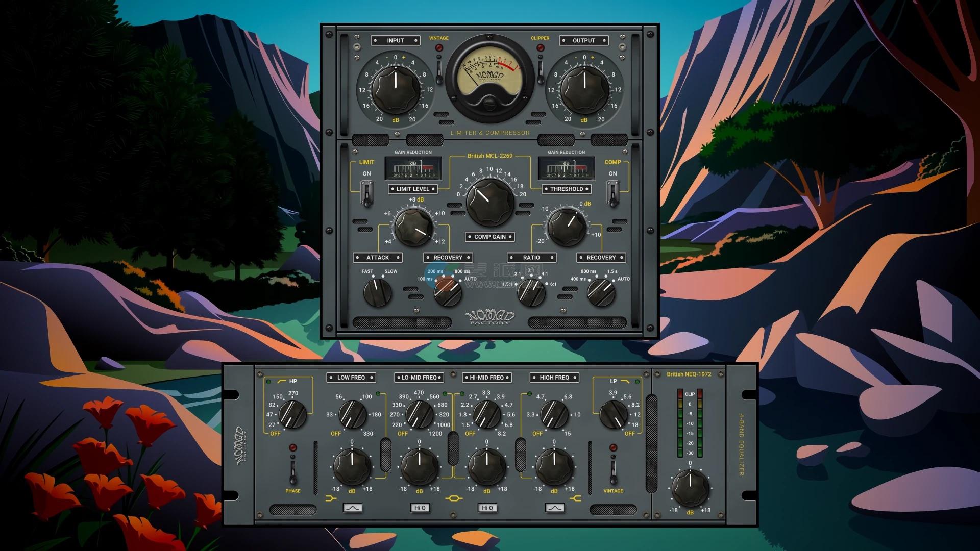This screenshot has width=980, height=551.
Task: Click the LIMITER & COMPRESSOR caption
Action: [490, 133]
